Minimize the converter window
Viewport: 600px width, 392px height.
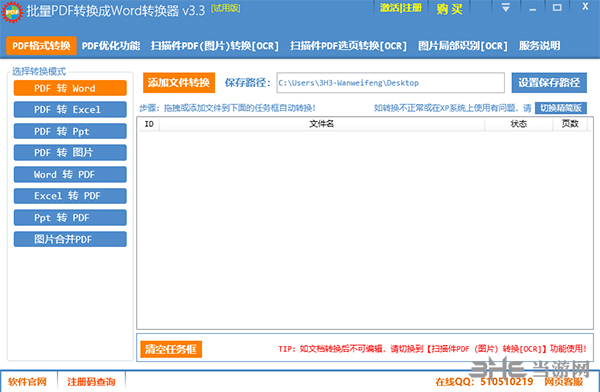532,8
